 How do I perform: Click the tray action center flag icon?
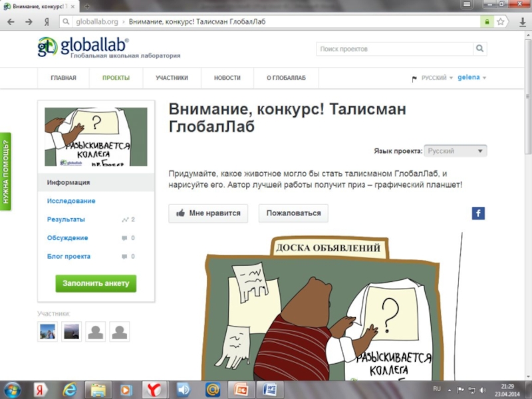(460, 390)
